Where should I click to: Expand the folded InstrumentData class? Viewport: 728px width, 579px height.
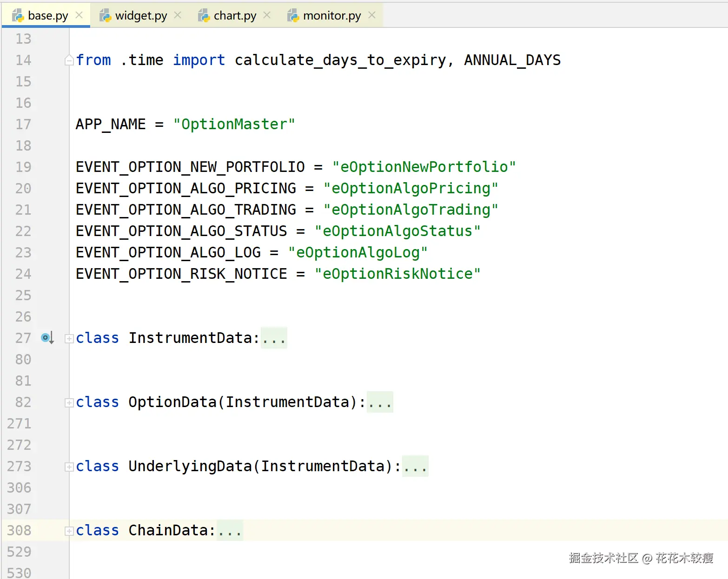click(x=69, y=338)
